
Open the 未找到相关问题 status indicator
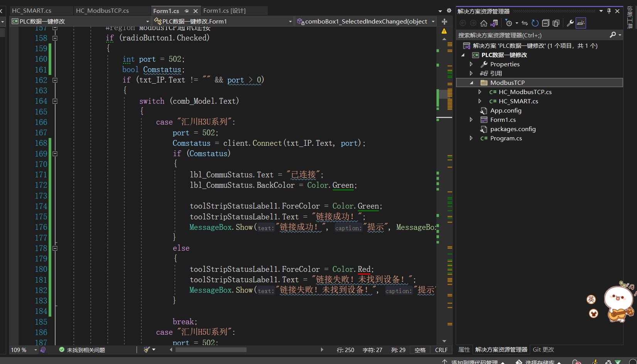pos(82,350)
